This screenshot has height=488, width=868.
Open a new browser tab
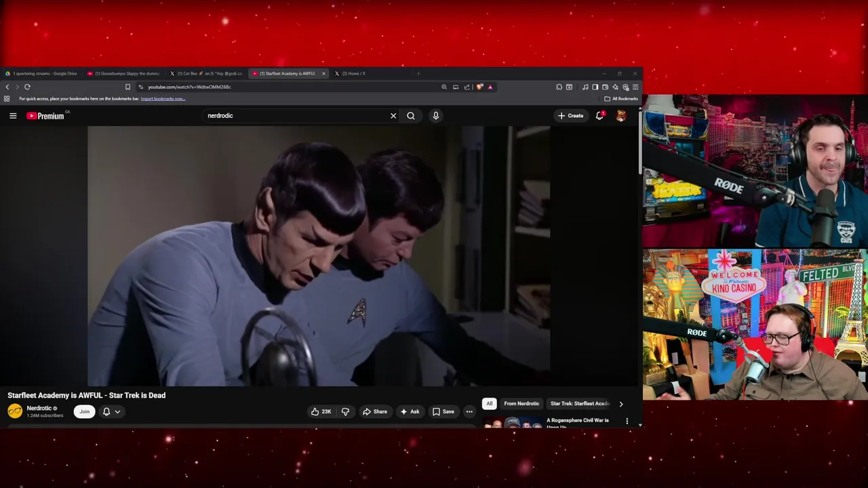click(418, 73)
